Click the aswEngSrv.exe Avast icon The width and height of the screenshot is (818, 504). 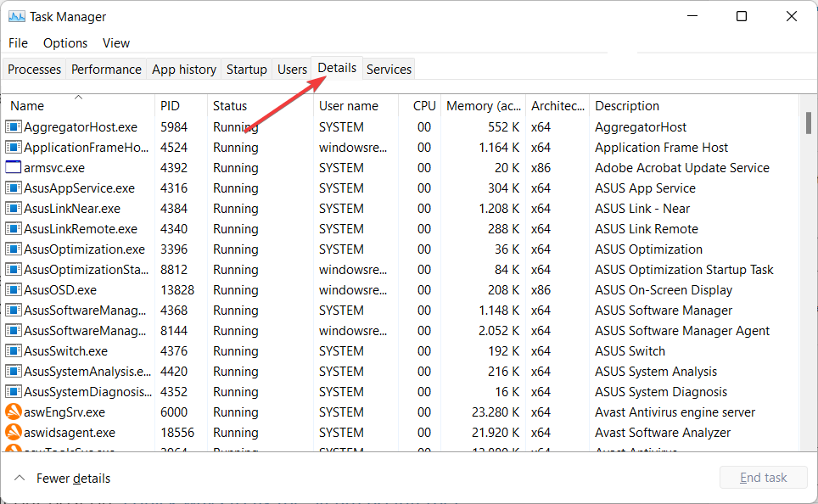coord(14,412)
